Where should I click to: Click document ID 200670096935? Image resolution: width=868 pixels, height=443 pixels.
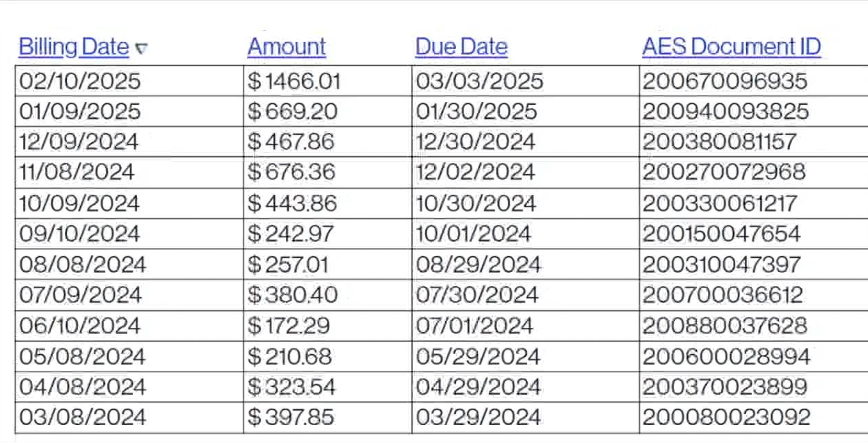(754, 81)
